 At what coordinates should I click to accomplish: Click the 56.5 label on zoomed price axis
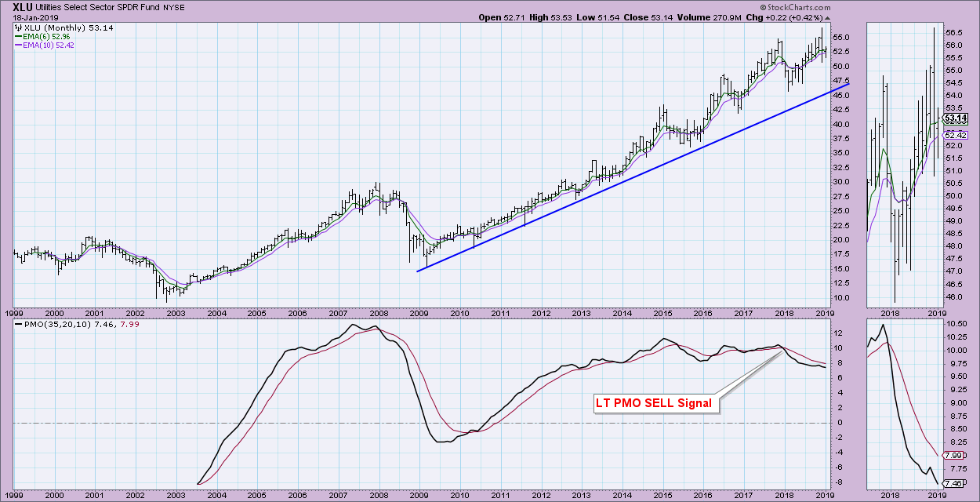pos(955,33)
